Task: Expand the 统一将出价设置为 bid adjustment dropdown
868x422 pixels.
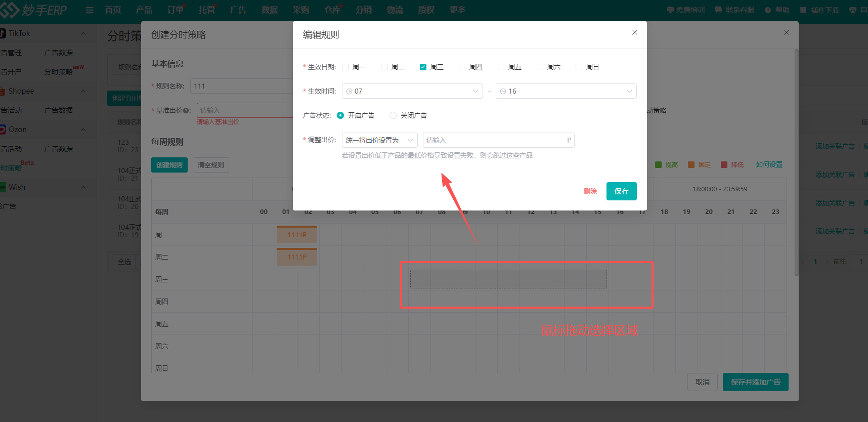Action: [379, 140]
